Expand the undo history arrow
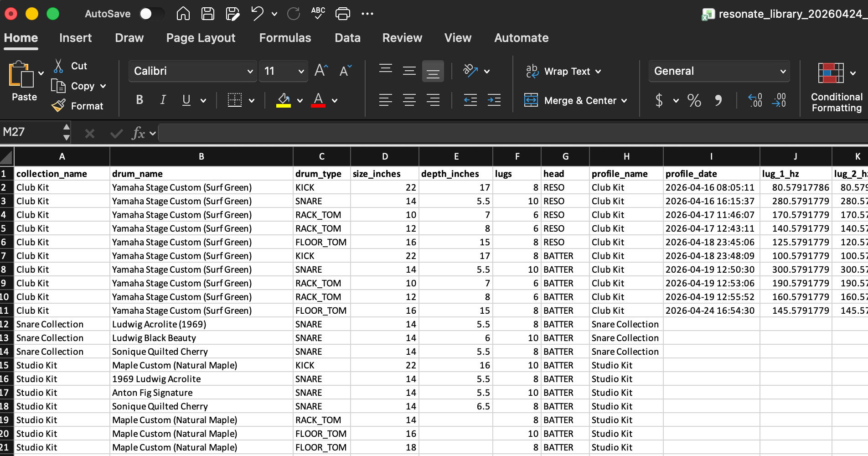The image size is (868, 456). click(274, 14)
